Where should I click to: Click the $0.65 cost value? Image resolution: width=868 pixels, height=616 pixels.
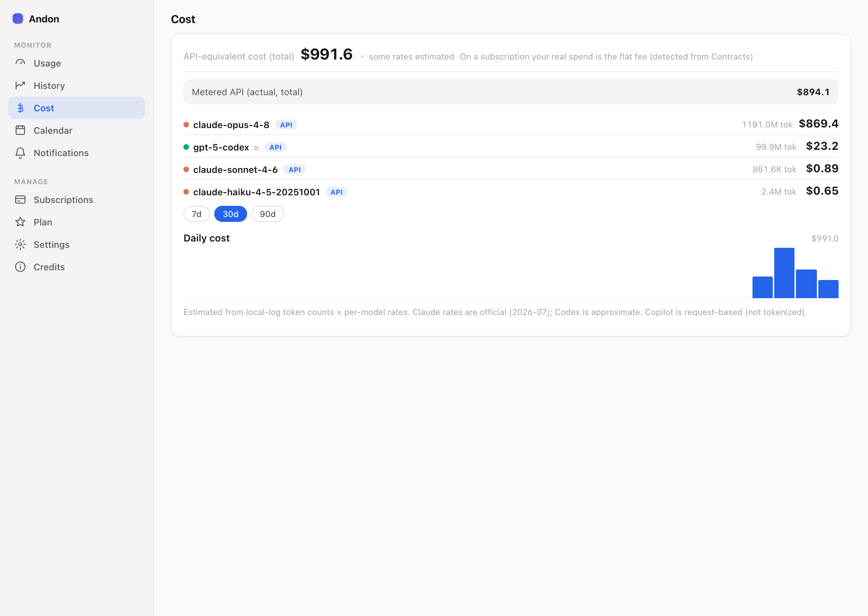[822, 191]
